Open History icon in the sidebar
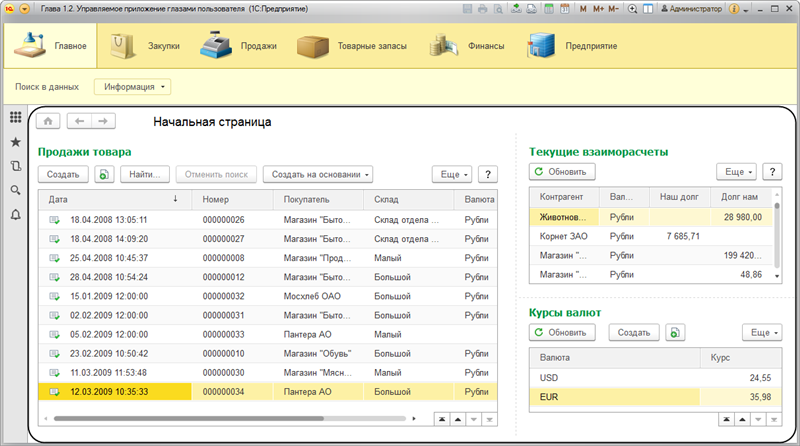800x446 pixels. pos(15,166)
